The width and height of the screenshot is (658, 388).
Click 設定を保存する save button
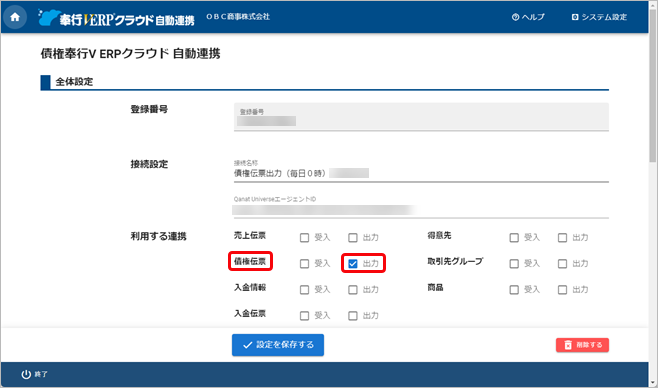point(278,345)
